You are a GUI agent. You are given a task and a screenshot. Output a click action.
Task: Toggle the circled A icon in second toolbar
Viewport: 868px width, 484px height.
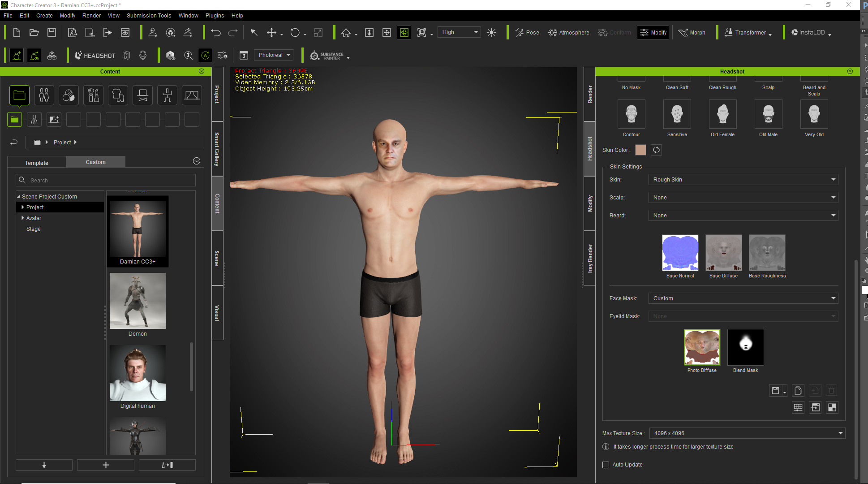(205, 56)
